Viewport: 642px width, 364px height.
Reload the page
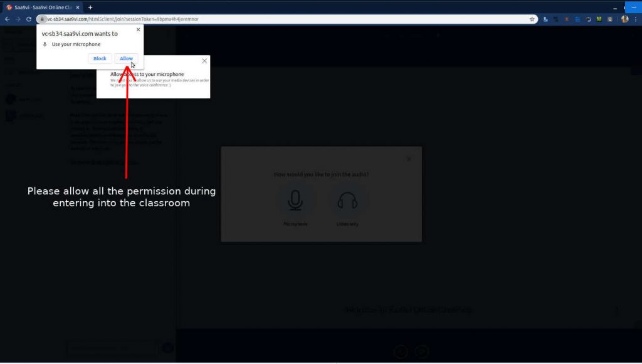tap(29, 19)
